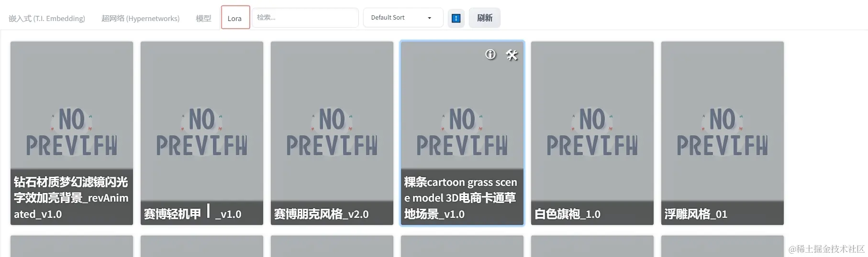Select the Lora tab
Screen dimensions: 868x257
[235, 18]
